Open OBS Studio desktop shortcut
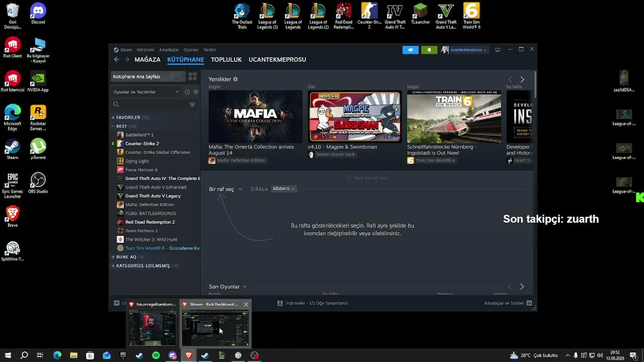The width and height of the screenshot is (644, 362). pos(38,184)
